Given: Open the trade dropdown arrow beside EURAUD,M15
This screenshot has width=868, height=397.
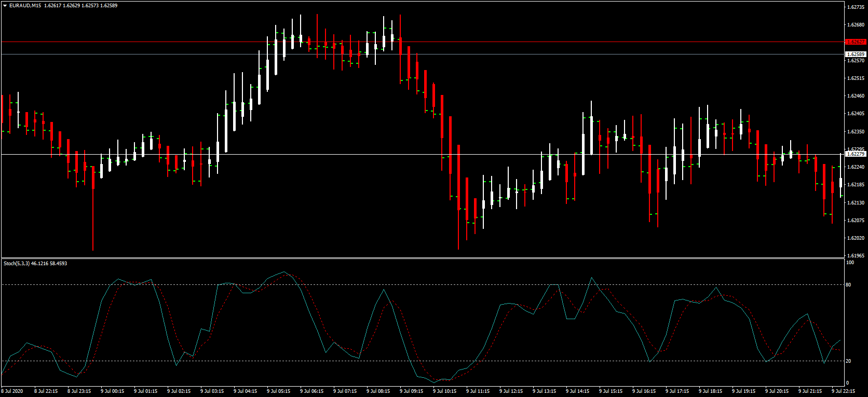Looking at the screenshot, I should point(5,6).
